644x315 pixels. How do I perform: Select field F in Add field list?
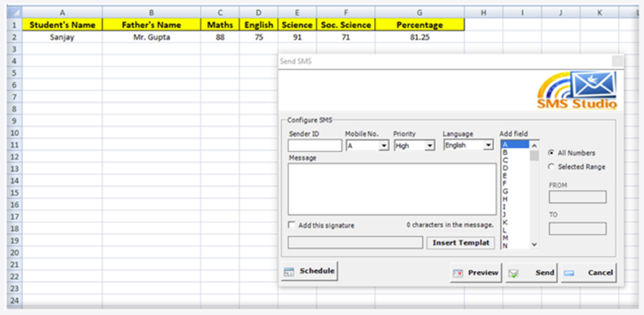click(515, 184)
